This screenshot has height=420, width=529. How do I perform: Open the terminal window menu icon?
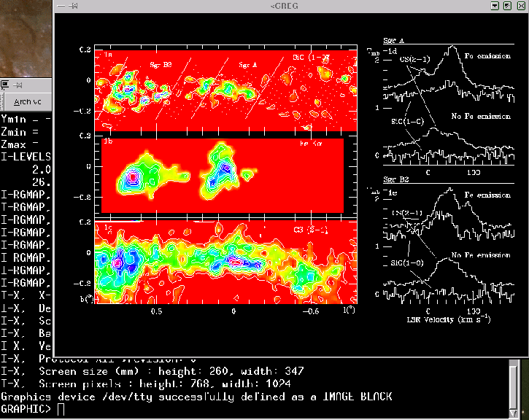(5, 84)
